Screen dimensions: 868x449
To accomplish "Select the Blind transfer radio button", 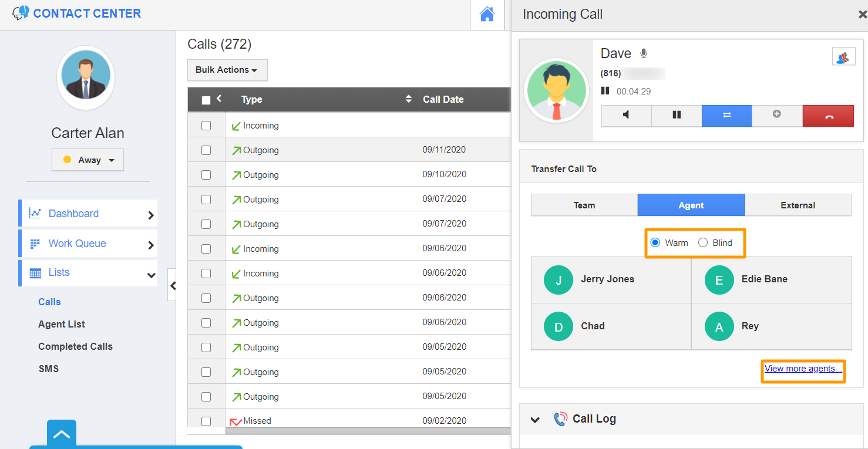I will click(x=703, y=243).
